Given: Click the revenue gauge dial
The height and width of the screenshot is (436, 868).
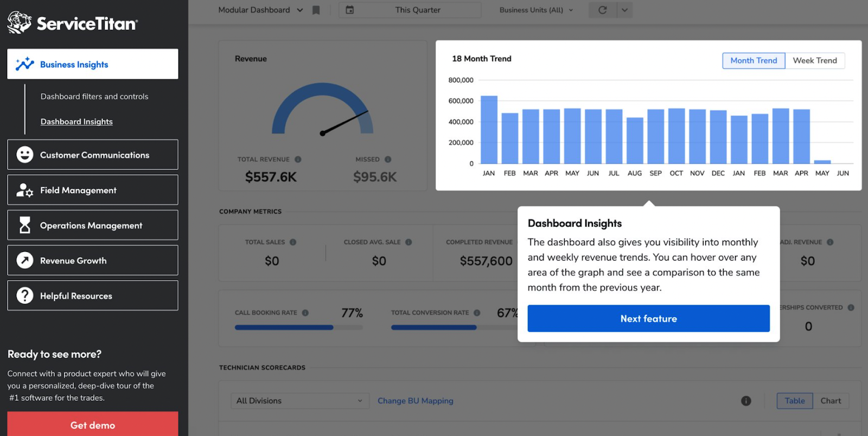Looking at the screenshot, I should click(x=323, y=108).
